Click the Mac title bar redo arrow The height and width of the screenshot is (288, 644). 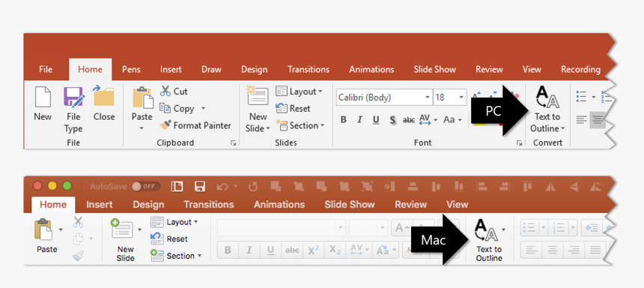point(253,187)
